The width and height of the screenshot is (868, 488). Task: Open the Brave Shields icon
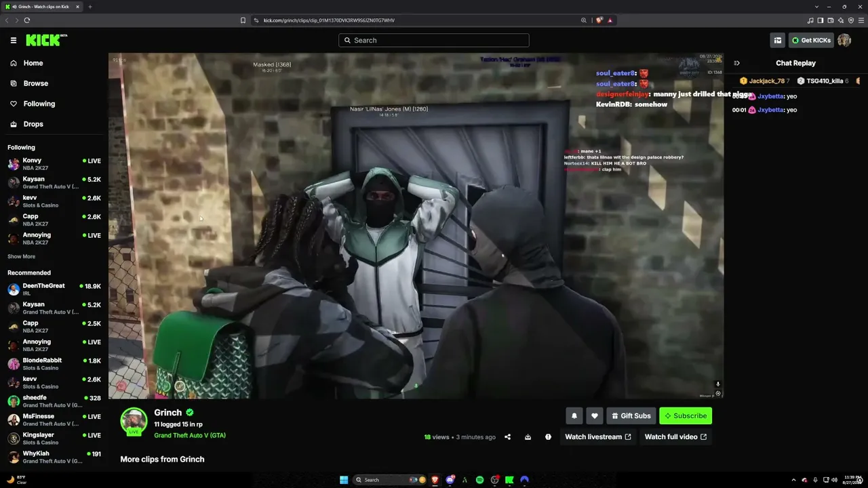coord(599,20)
